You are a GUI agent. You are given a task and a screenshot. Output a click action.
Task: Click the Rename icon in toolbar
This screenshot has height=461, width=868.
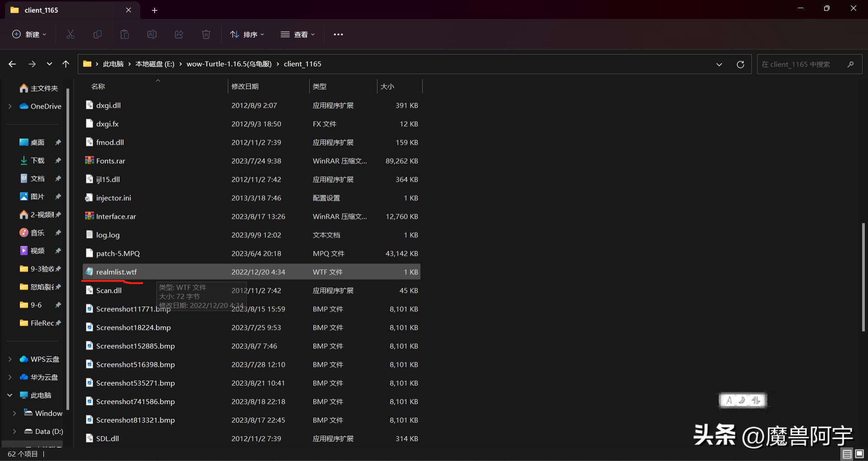click(152, 34)
